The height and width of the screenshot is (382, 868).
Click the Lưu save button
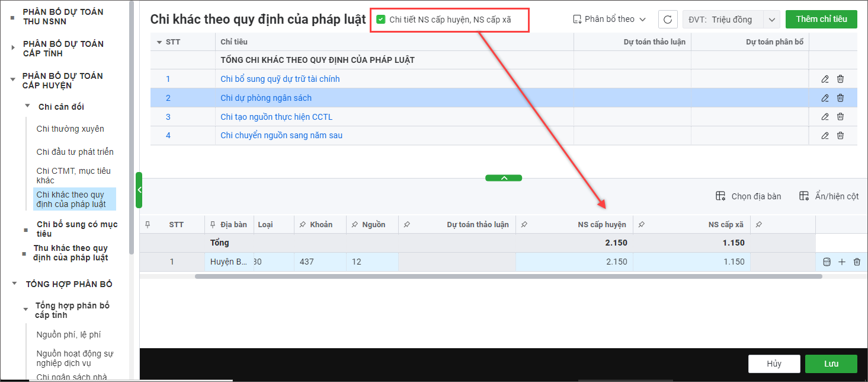[x=831, y=364]
